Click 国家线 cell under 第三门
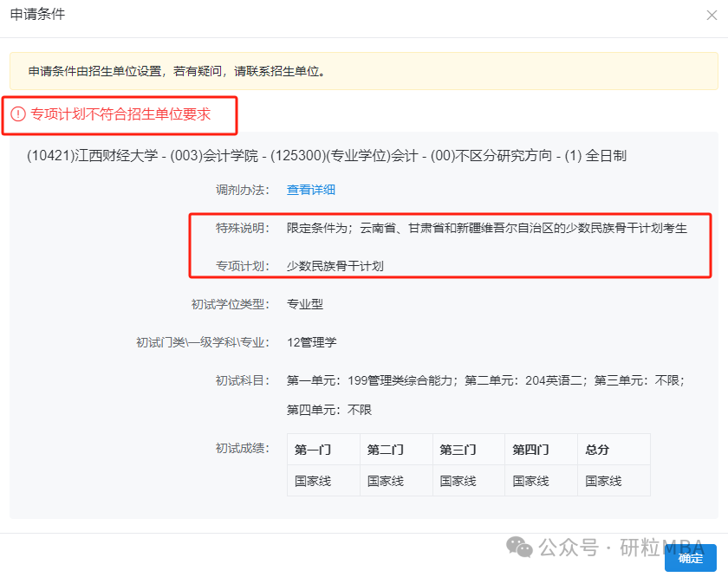The height and width of the screenshot is (577, 728). click(469, 481)
